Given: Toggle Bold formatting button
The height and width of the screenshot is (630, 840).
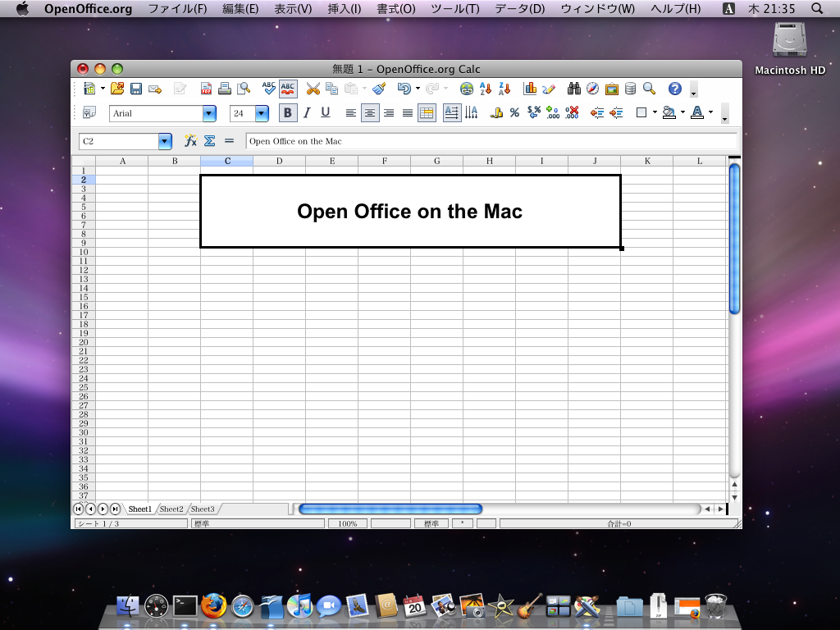Looking at the screenshot, I should tap(288, 113).
